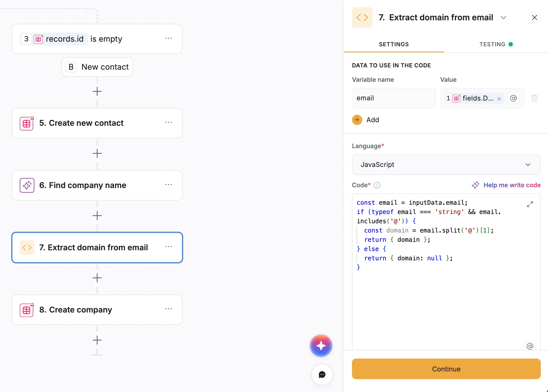Click the @ icon inside the code editor corner
The width and height of the screenshot is (548, 392).
pyautogui.click(x=530, y=346)
